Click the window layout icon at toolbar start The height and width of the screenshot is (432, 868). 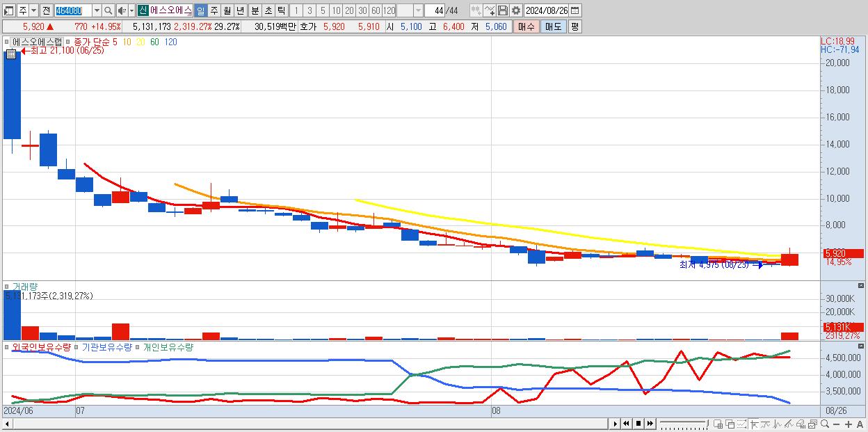(x=9, y=10)
